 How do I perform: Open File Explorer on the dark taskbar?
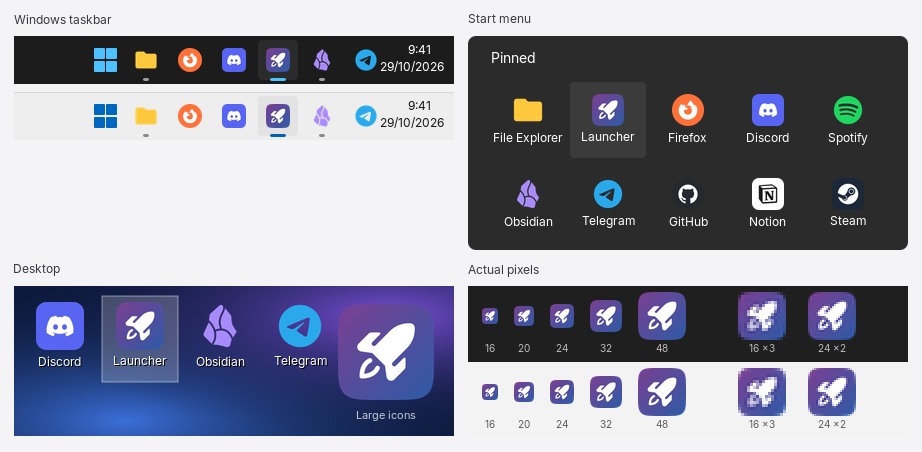click(146, 60)
